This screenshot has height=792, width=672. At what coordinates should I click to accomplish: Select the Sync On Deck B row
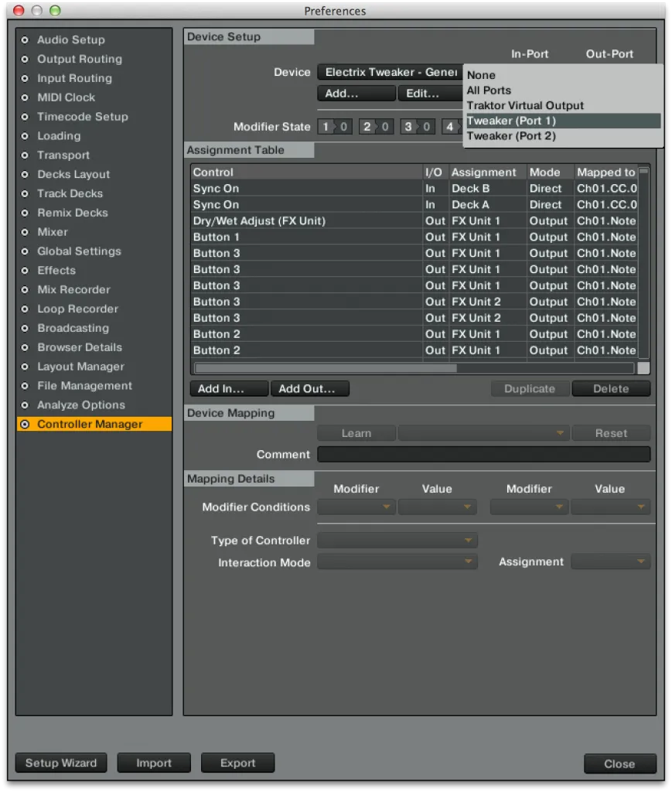[x=414, y=189]
